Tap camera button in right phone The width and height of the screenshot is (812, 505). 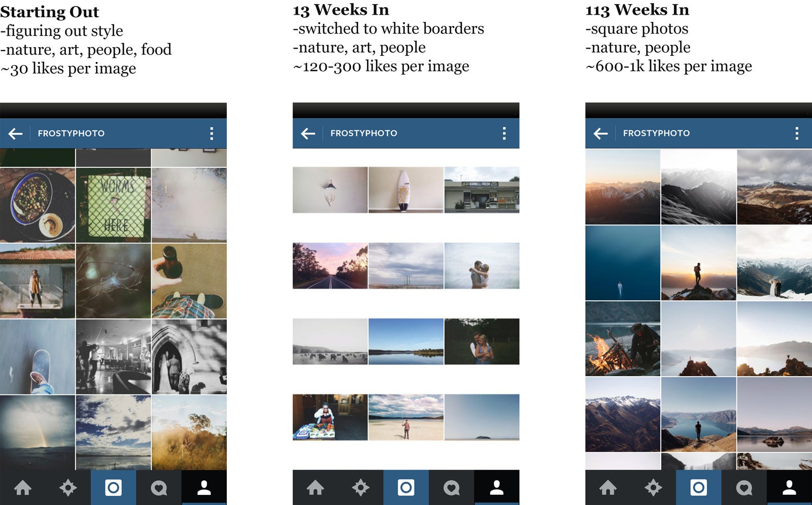point(698,488)
